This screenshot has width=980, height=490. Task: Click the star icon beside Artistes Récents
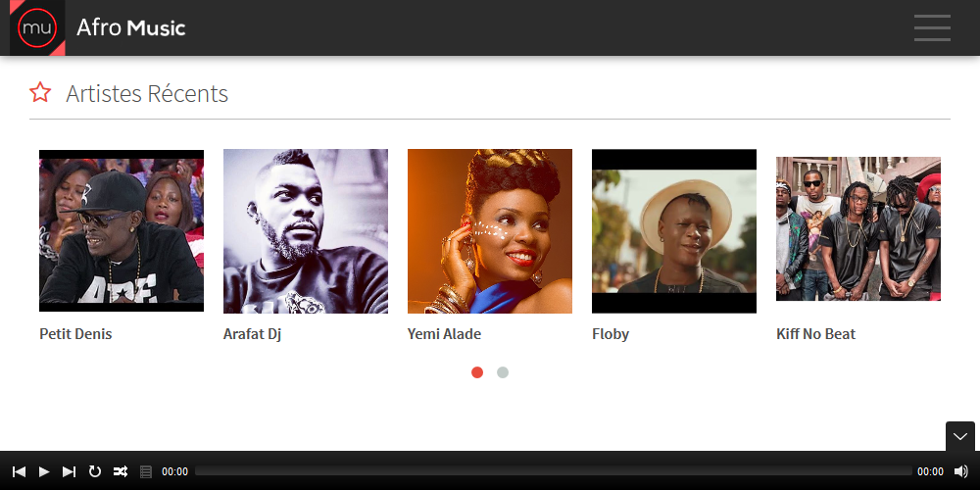click(40, 92)
